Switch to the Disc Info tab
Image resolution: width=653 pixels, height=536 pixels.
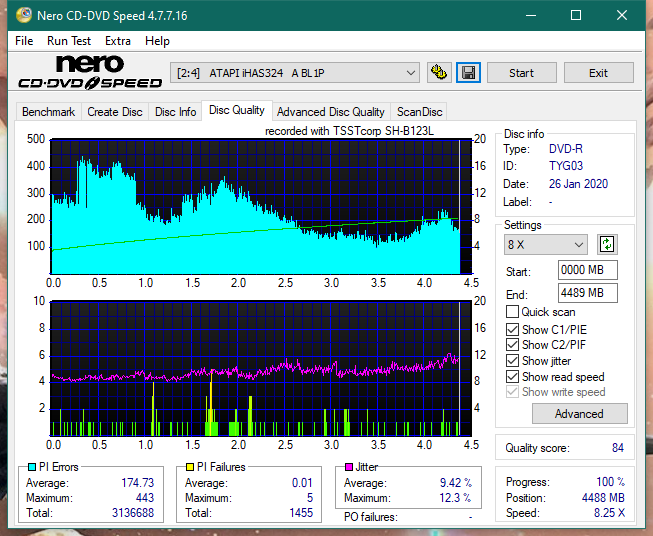click(175, 112)
